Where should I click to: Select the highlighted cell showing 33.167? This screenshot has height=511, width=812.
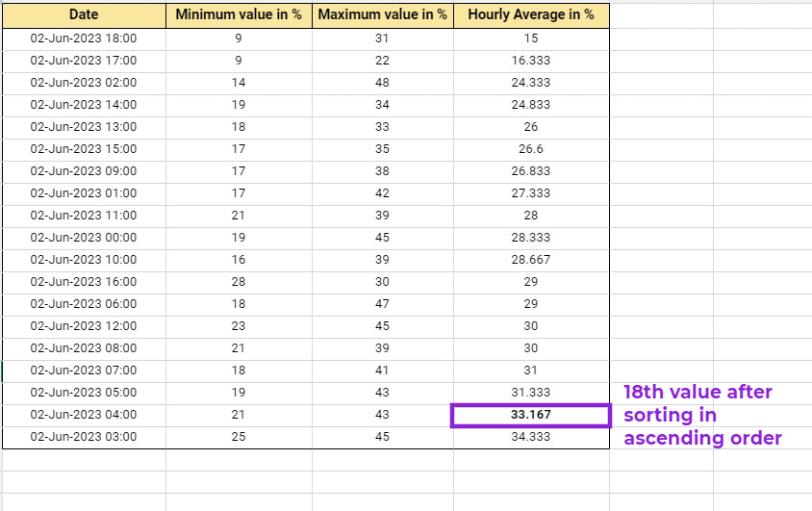click(x=531, y=415)
